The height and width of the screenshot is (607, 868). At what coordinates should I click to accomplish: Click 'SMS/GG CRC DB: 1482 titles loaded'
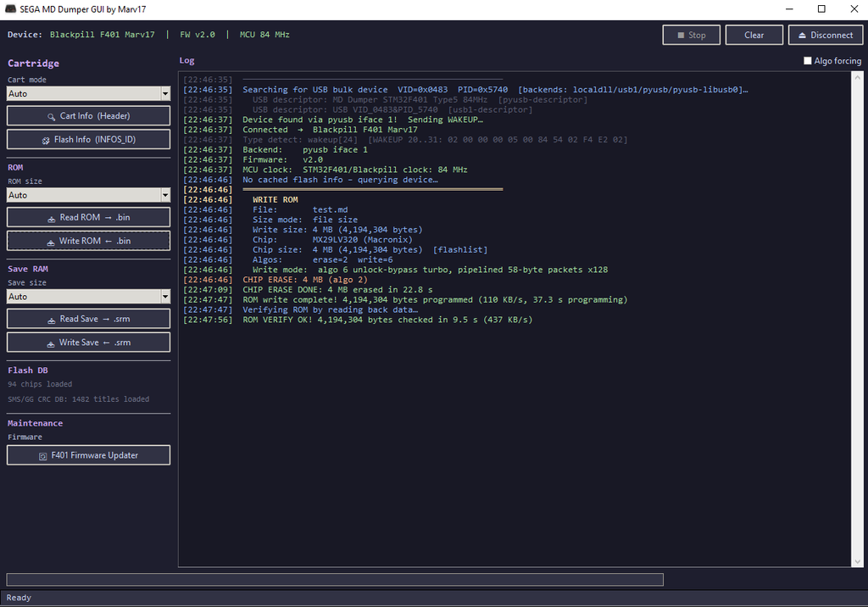pos(78,399)
